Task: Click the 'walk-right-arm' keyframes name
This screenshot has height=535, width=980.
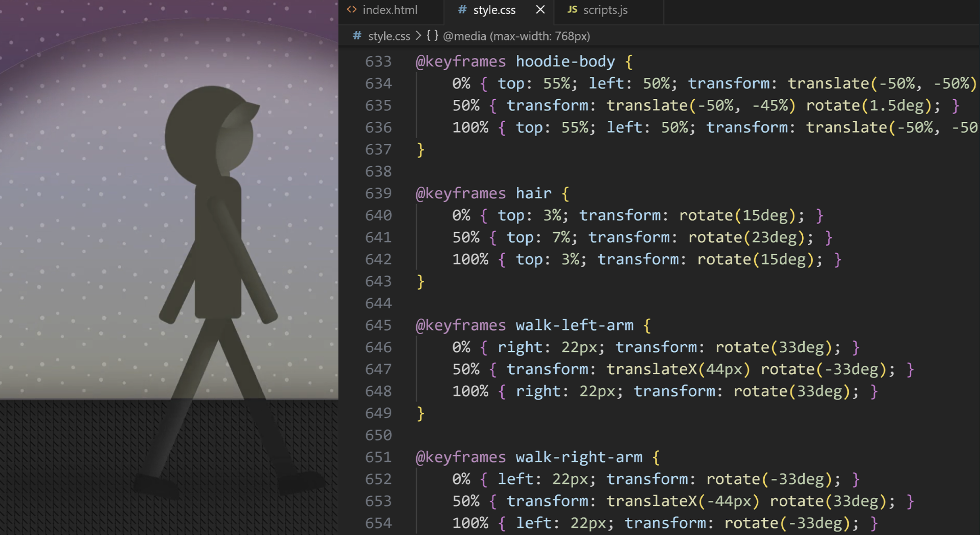Action: tap(579, 457)
